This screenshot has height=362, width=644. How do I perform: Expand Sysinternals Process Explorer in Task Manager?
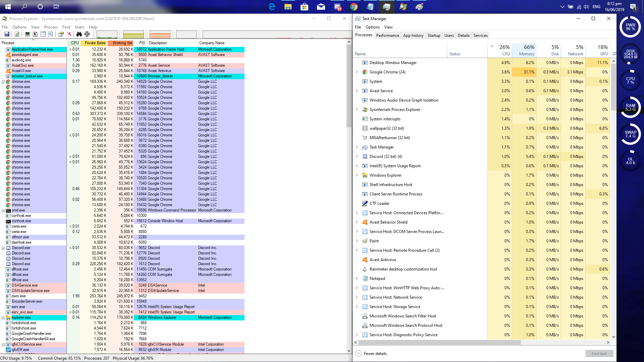357,110
